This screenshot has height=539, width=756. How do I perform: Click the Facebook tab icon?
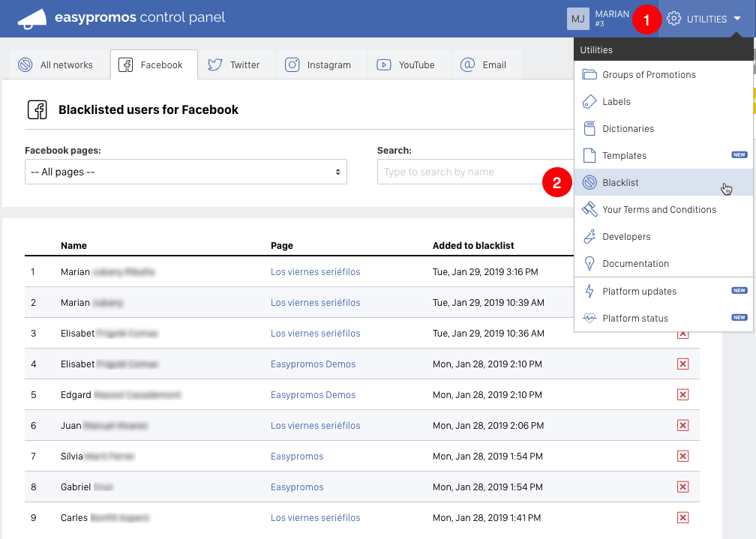[x=126, y=64]
